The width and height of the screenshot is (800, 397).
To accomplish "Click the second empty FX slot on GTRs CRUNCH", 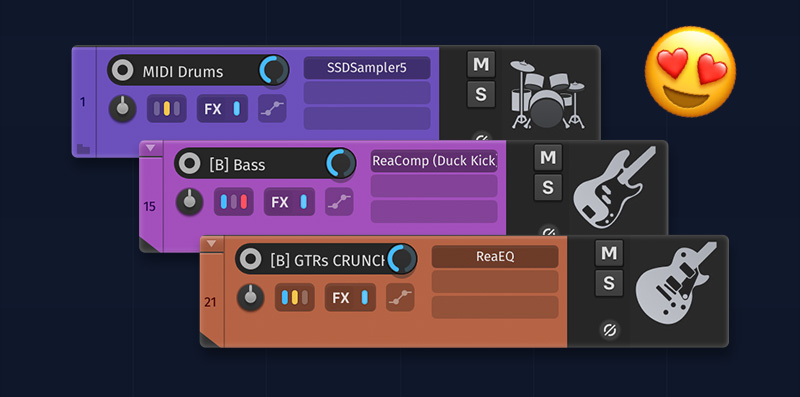I will 495,282.
